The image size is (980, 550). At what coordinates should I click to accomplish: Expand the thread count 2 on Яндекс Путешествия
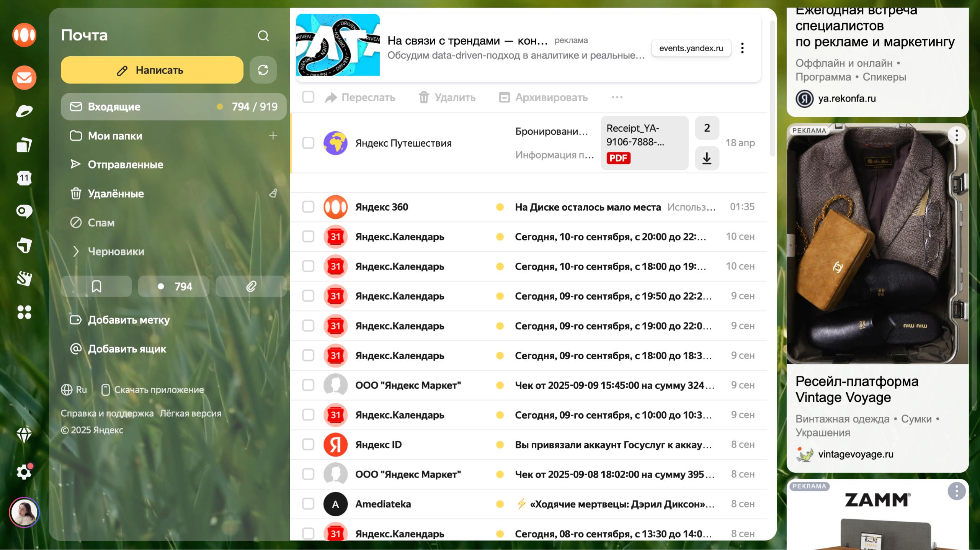(707, 128)
